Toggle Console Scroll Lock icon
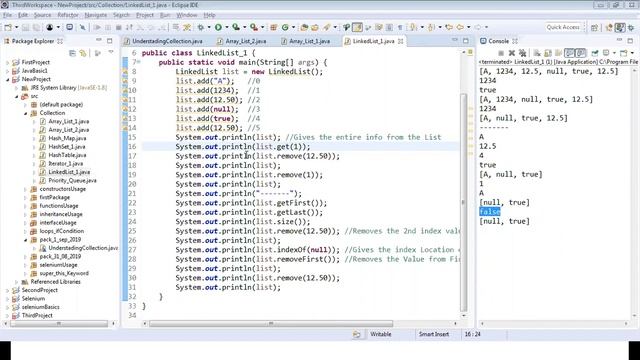The height and width of the screenshot is (360, 640). [547, 53]
